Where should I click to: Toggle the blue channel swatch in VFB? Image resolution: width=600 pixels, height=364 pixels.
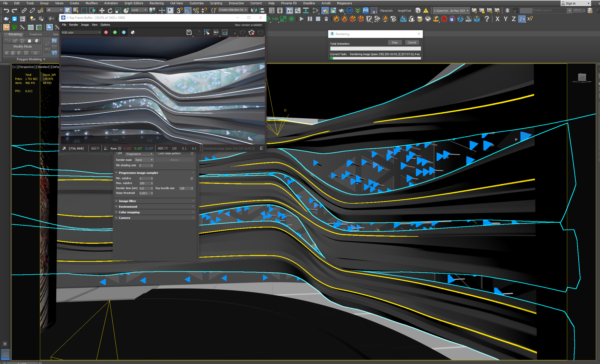[x=124, y=32]
